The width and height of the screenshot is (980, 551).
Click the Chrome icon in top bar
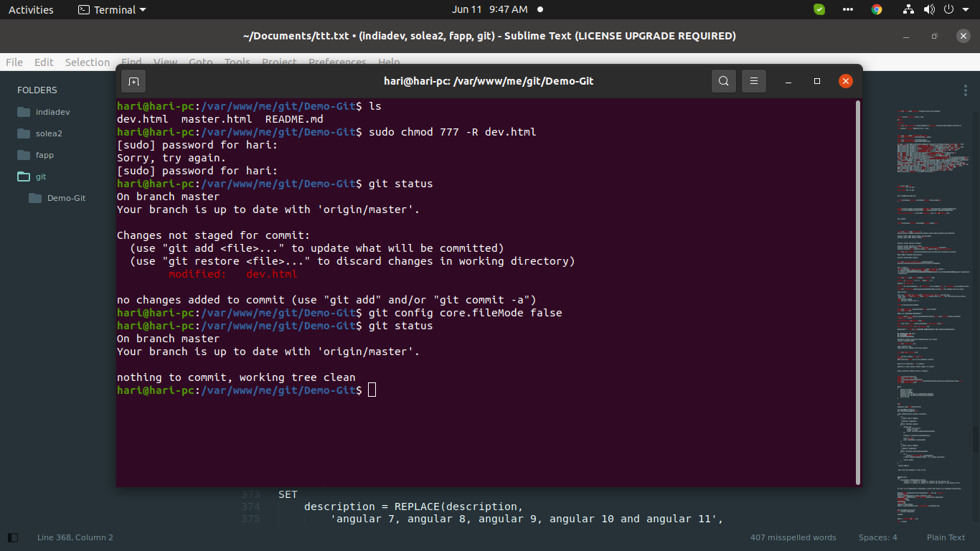coord(877,9)
